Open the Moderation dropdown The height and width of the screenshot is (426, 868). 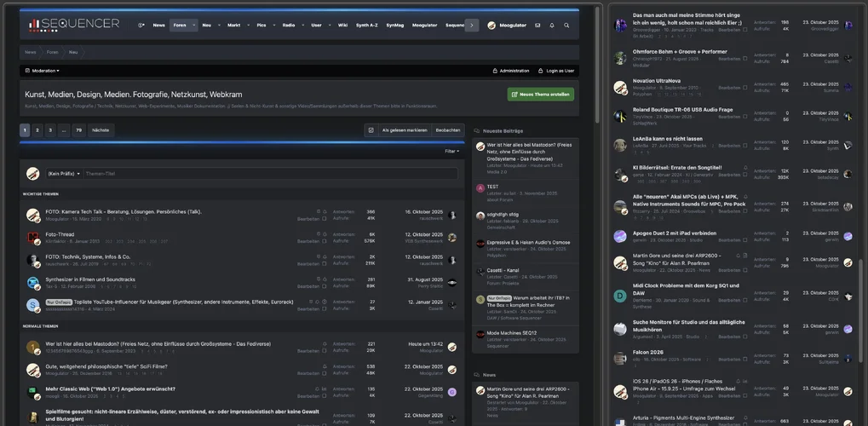coord(43,71)
